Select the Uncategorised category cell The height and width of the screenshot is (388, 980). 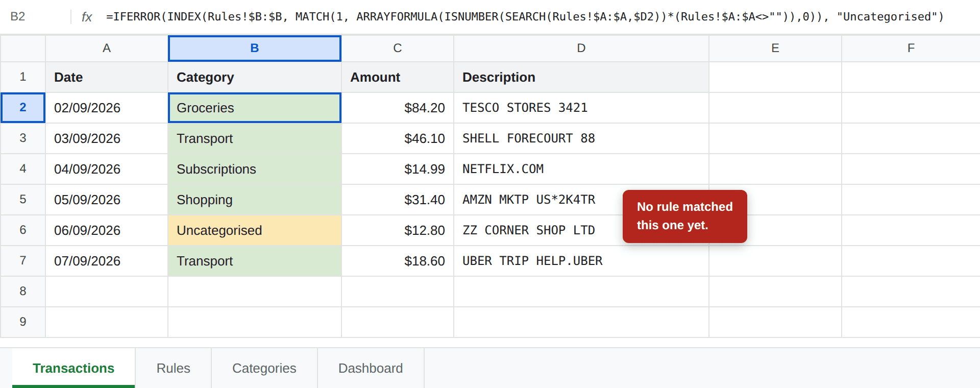click(255, 230)
